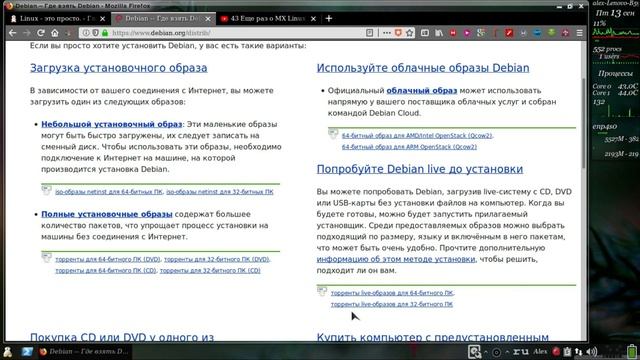Close the Debian 'Где взять Debian' tab
This screenshot has width=640, height=360.
click(208, 19)
